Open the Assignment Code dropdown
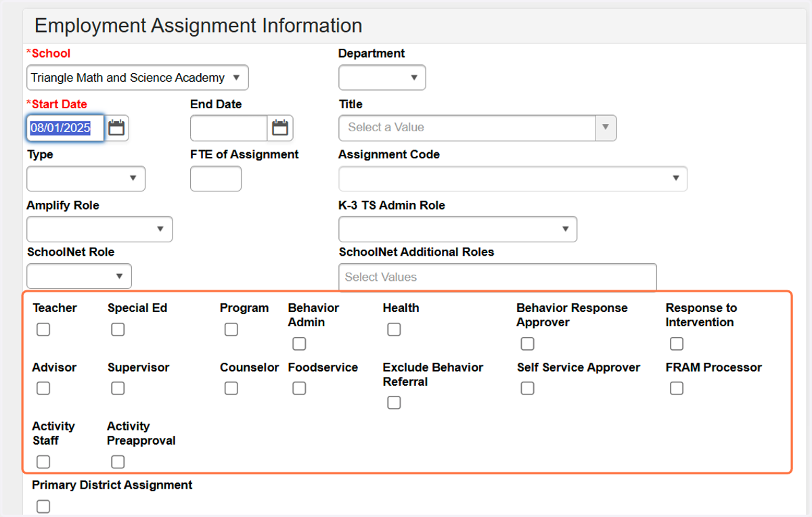This screenshot has width=812, height=517. (513, 178)
